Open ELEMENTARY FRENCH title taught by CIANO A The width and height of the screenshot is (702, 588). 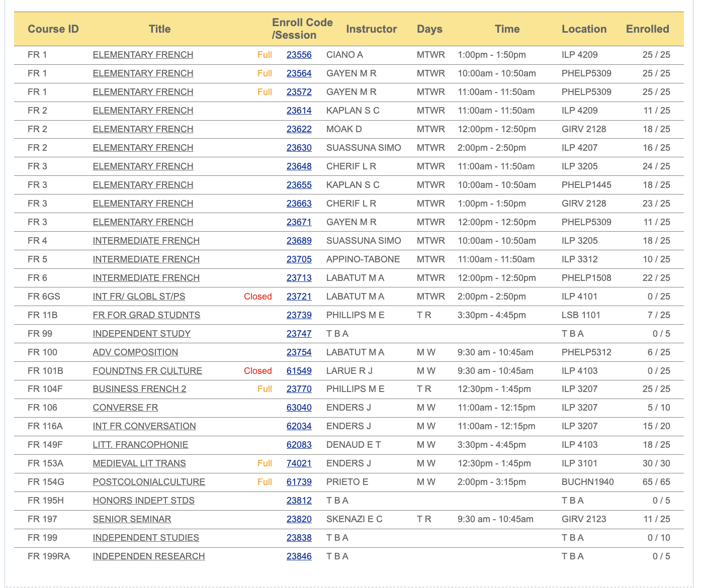click(143, 55)
